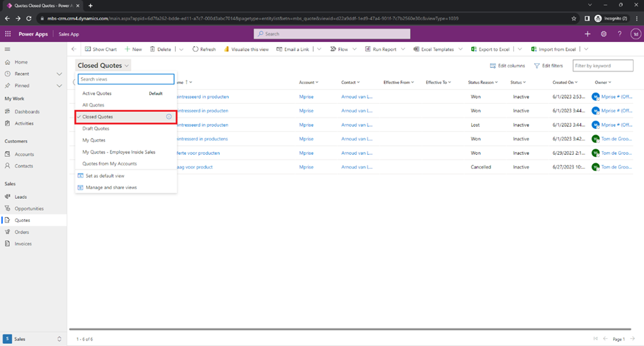Viewport: 644px width, 346px height.
Task: Click the Filter by keyword field
Action: pos(603,66)
